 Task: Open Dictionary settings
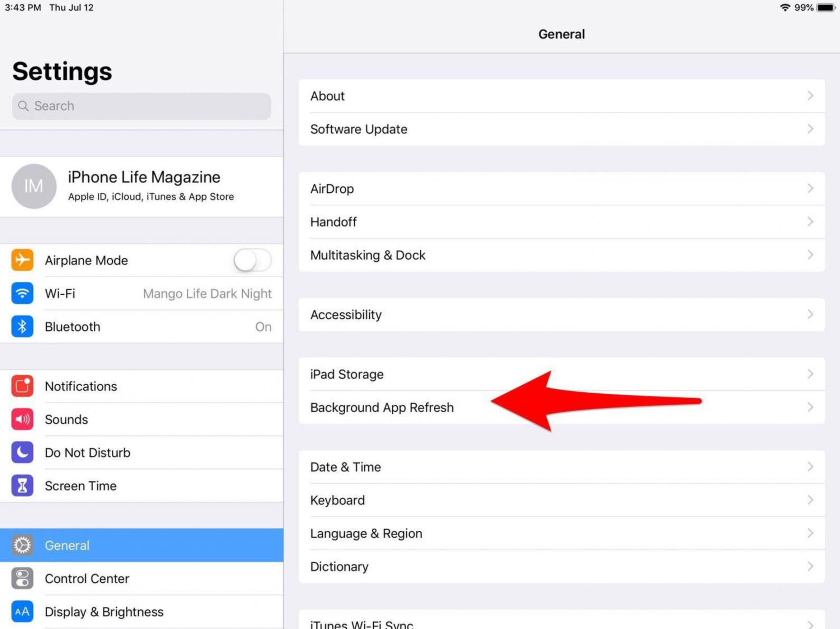click(x=562, y=566)
